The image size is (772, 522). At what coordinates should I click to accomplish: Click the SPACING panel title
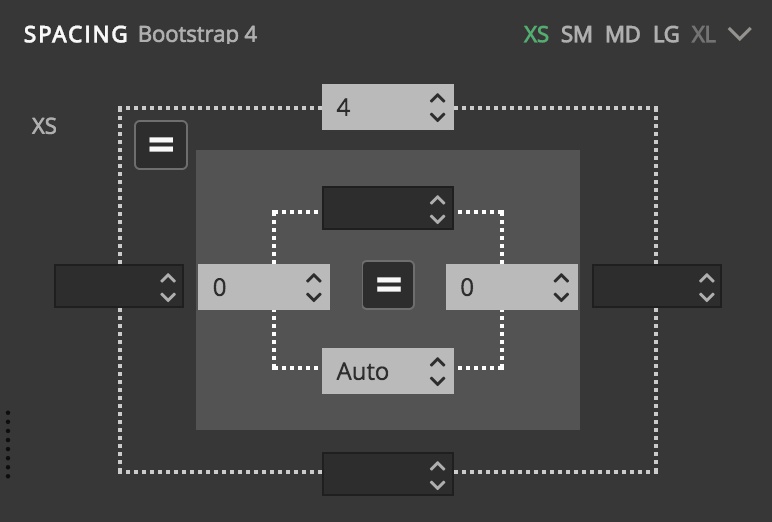76,34
